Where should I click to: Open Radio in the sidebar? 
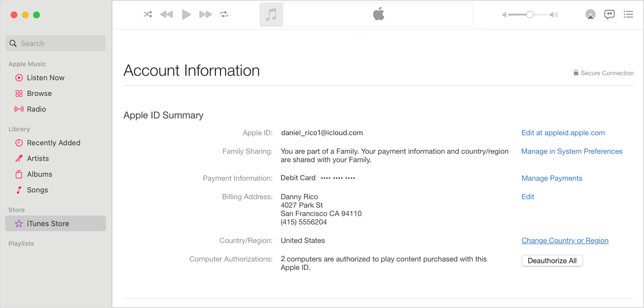[36, 109]
